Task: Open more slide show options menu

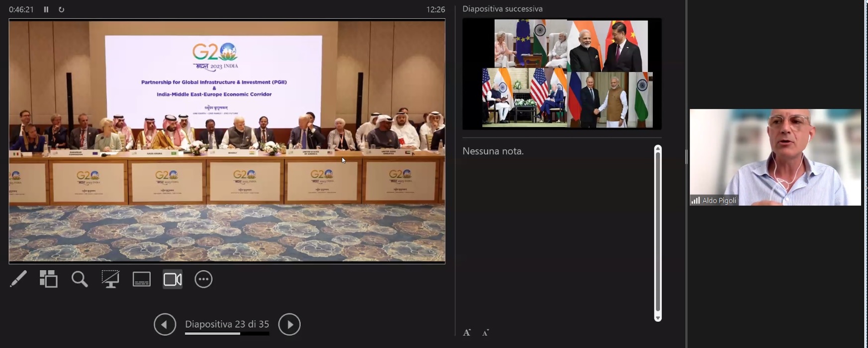Action: [x=203, y=279]
